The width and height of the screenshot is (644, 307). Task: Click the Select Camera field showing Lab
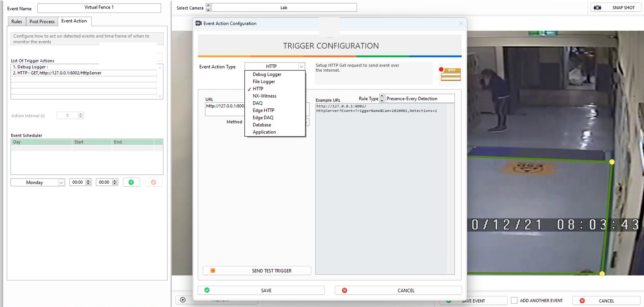(x=284, y=8)
